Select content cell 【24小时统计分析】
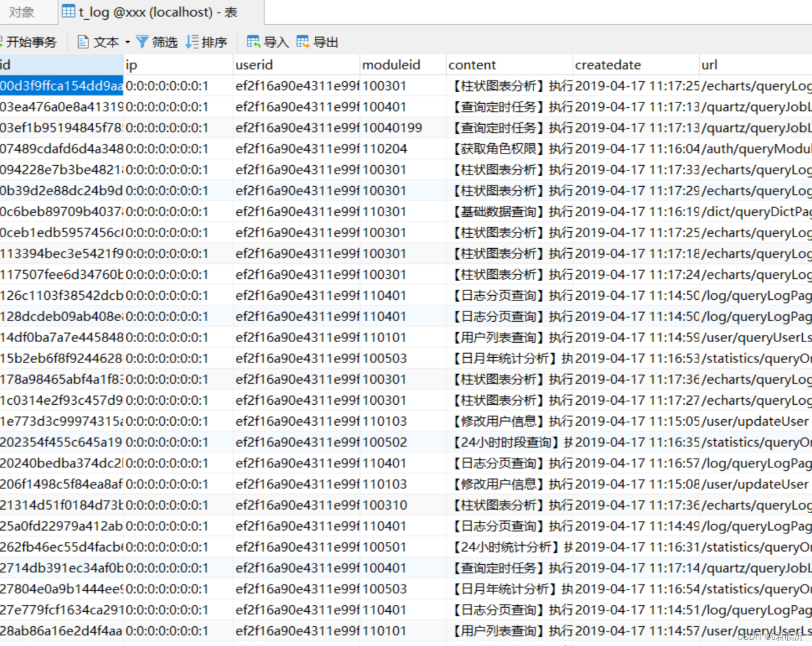The image size is (812, 646). click(x=510, y=547)
